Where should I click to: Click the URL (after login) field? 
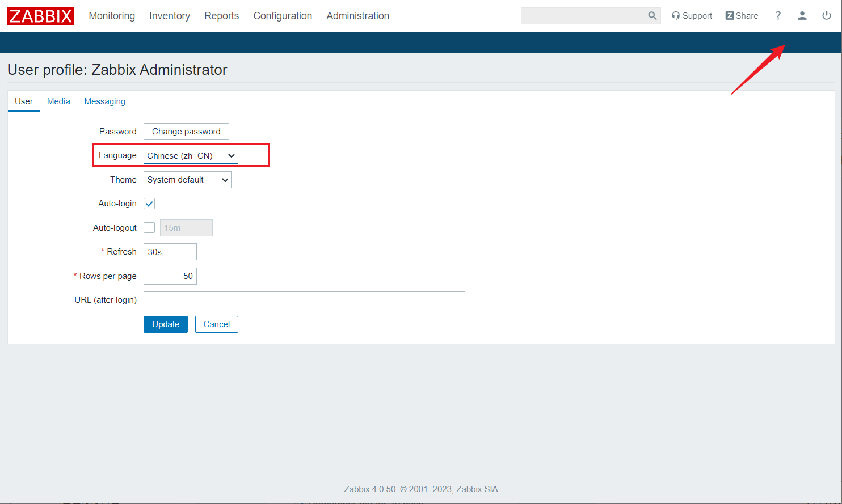click(x=304, y=300)
